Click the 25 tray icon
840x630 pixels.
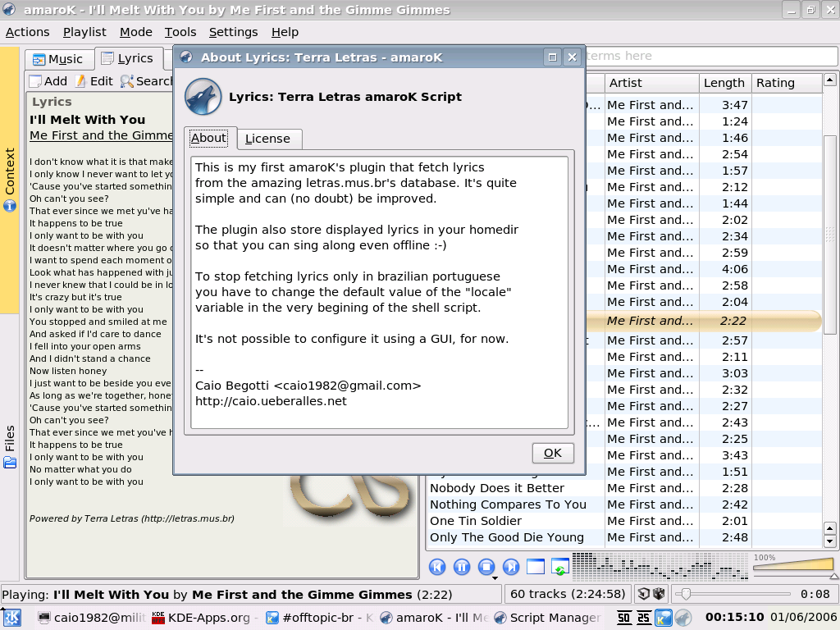point(644,618)
